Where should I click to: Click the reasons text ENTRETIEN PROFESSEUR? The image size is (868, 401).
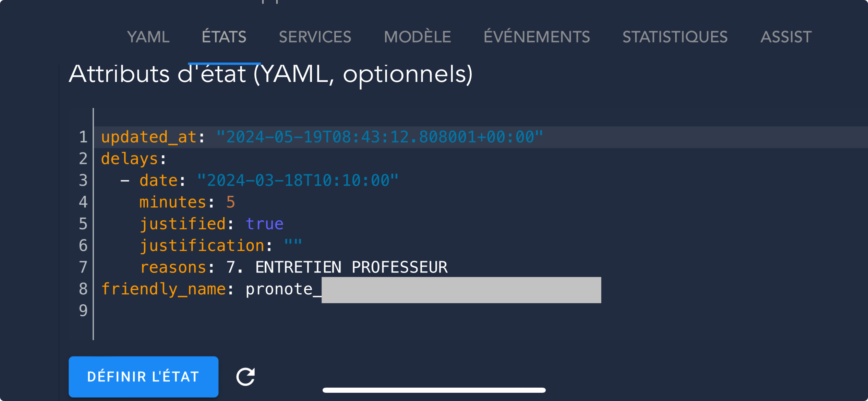pyautogui.click(x=351, y=267)
